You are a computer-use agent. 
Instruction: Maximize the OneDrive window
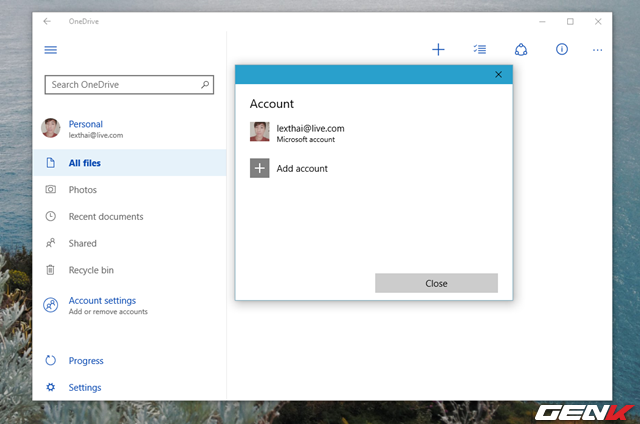tap(570, 22)
